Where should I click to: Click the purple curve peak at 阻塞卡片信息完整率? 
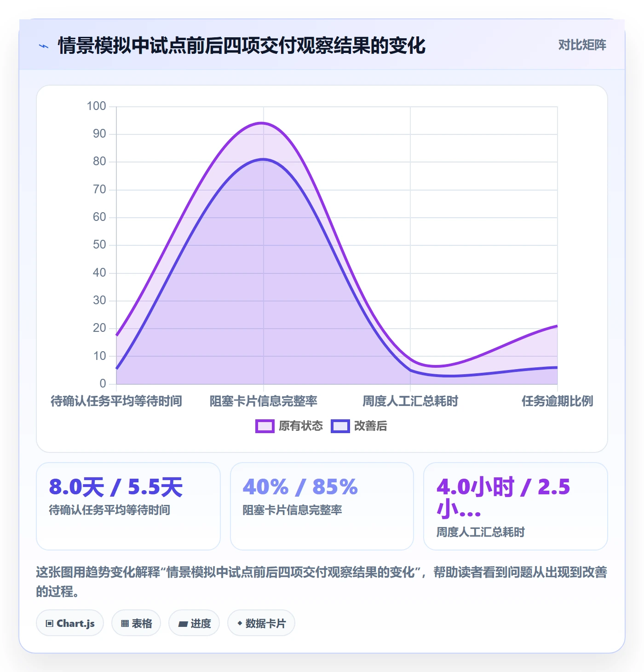coord(262,123)
